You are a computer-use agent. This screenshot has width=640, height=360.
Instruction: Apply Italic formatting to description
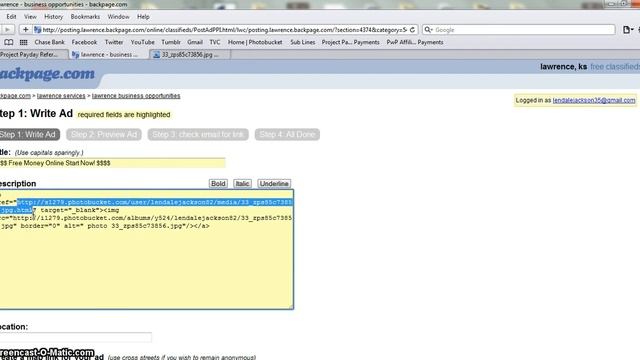click(x=242, y=184)
